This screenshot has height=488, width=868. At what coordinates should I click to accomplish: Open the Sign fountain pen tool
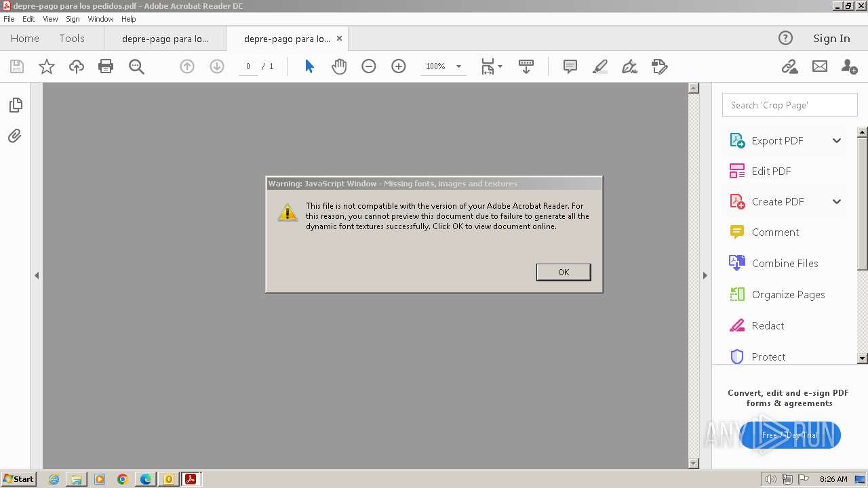[x=629, y=66]
